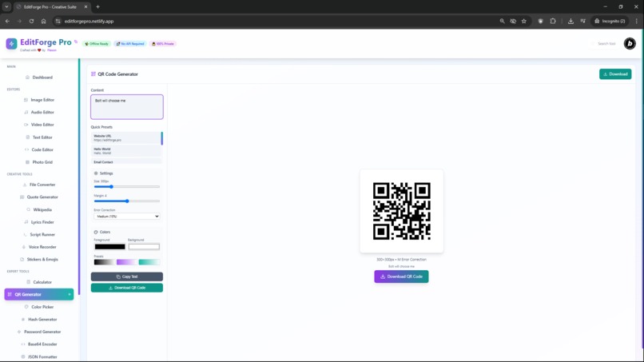Click the Photo Grid icon in sidebar
The height and width of the screenshot is (362, 644).
point(27,162)
